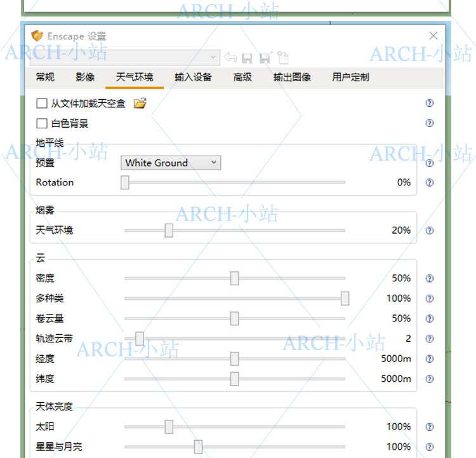
Task: Click help icon next to 密度 cloud density
Action: [430, 278]
